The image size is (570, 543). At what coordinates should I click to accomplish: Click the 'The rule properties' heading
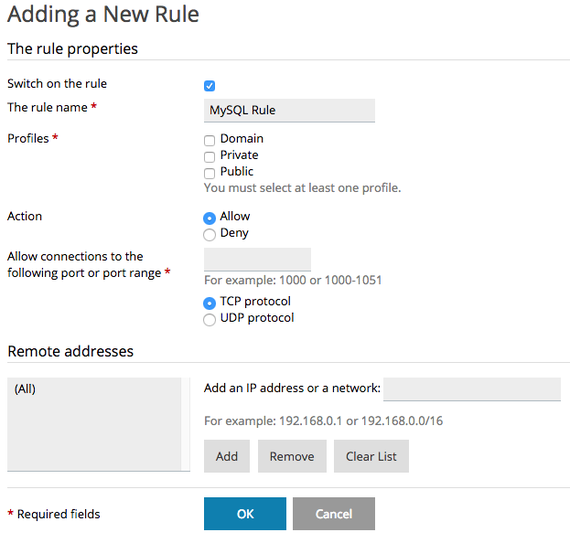[73, 49]
